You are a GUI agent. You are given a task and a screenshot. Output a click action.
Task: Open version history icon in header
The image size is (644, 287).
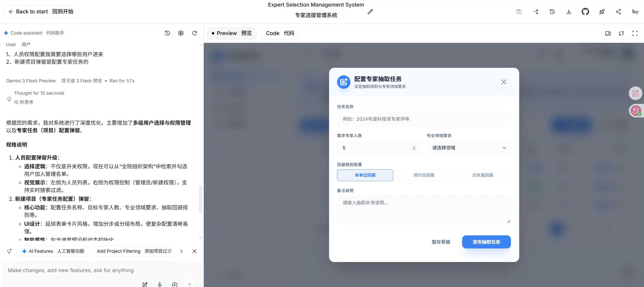click(552, 12)
